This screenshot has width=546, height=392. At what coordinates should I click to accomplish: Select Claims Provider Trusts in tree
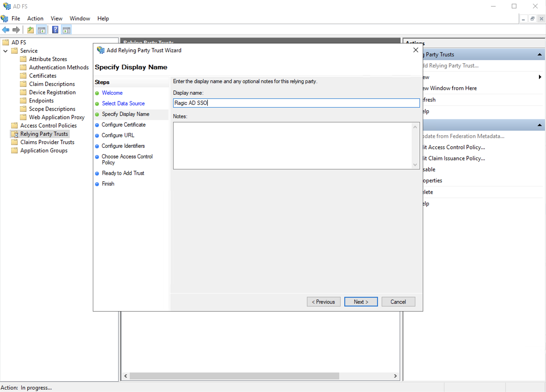pyautogui.click(x=47, y=142)
